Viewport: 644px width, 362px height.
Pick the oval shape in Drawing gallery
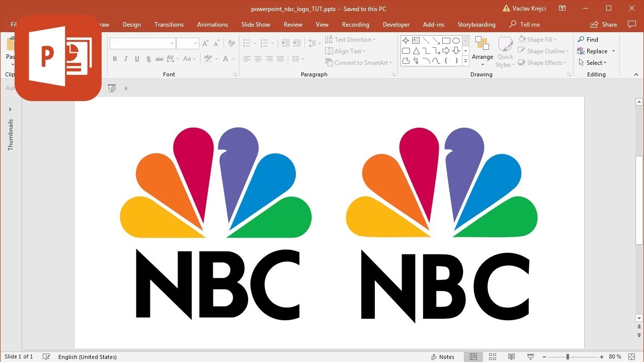click(x=456, y=41)
